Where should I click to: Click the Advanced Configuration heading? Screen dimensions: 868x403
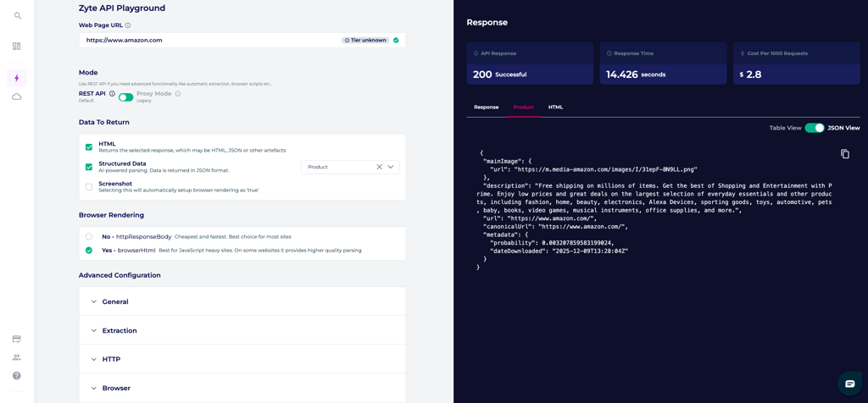coord(120,275)
